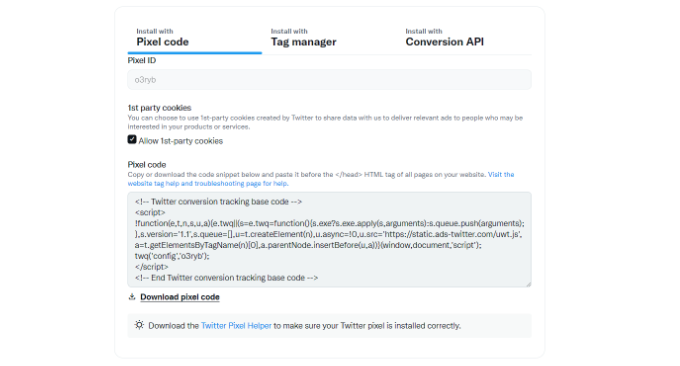Click the Allow 1st-party cookies label
This screenshot has height=366, width=680.
(180, 141)
